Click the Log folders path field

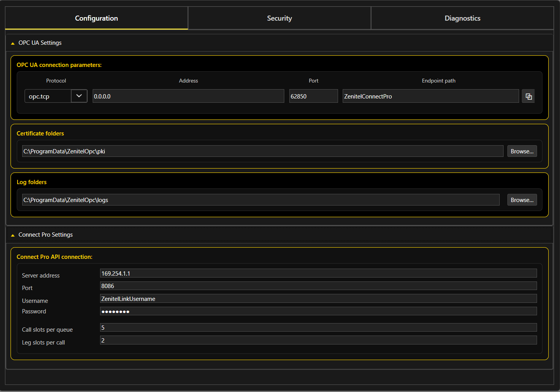click(x=261, y=200)
